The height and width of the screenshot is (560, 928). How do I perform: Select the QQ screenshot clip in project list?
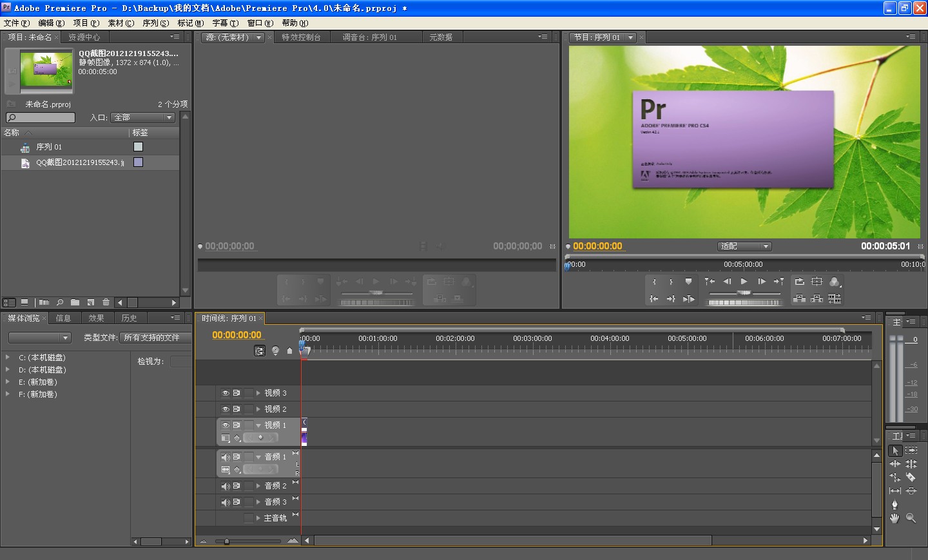[80, 162]
